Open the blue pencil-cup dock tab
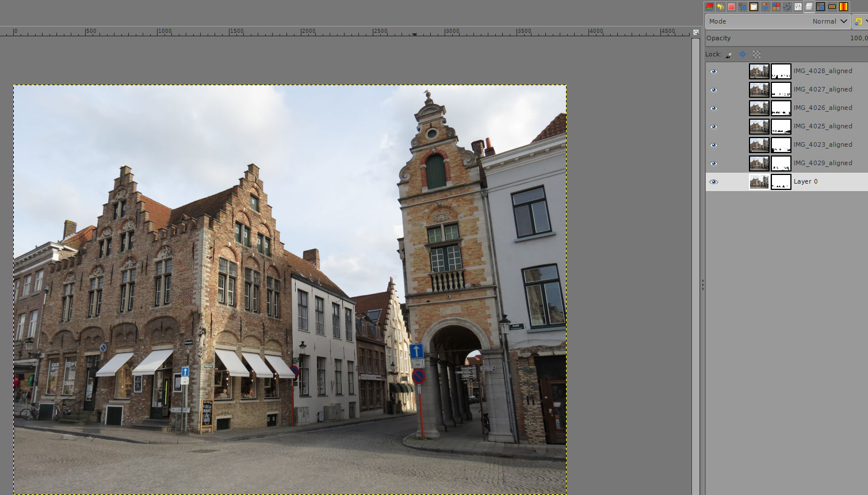Screen dimensions: 868x495 click(765, 7)
